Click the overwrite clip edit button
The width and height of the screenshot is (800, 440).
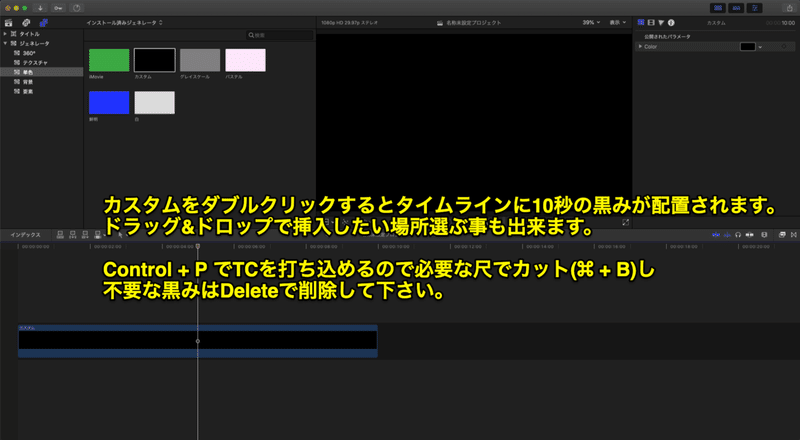click(x=97, y=235)
